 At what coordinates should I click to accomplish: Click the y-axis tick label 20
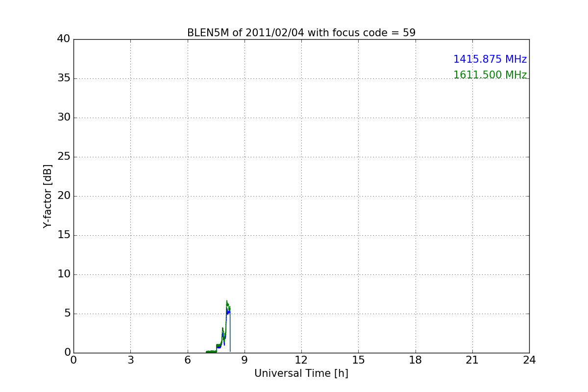pos(64,196)
